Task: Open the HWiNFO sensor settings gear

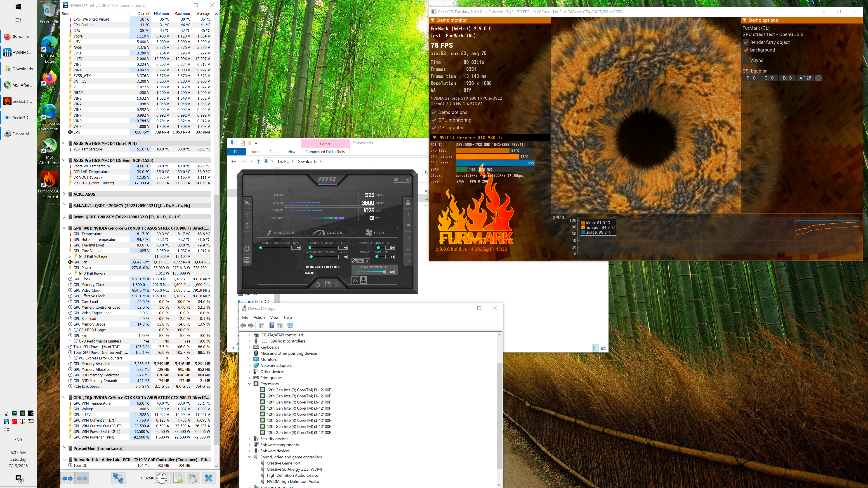Action: click(193, 478)
